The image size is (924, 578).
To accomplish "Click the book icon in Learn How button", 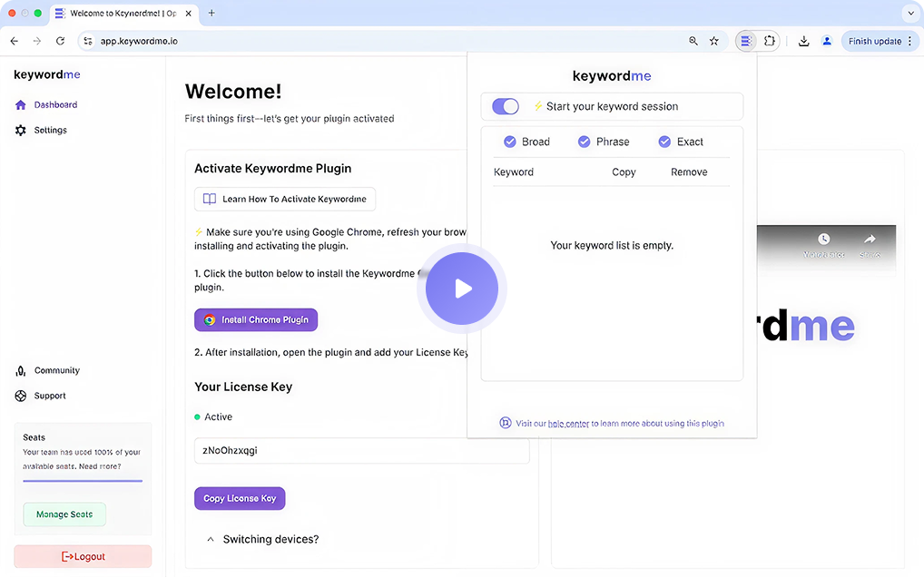I will tap(209, 199).
